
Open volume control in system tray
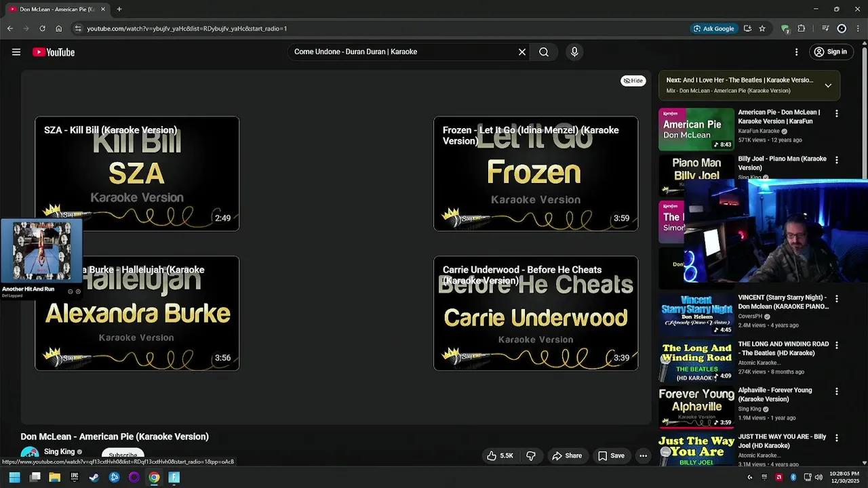click(x=818, y=477)
